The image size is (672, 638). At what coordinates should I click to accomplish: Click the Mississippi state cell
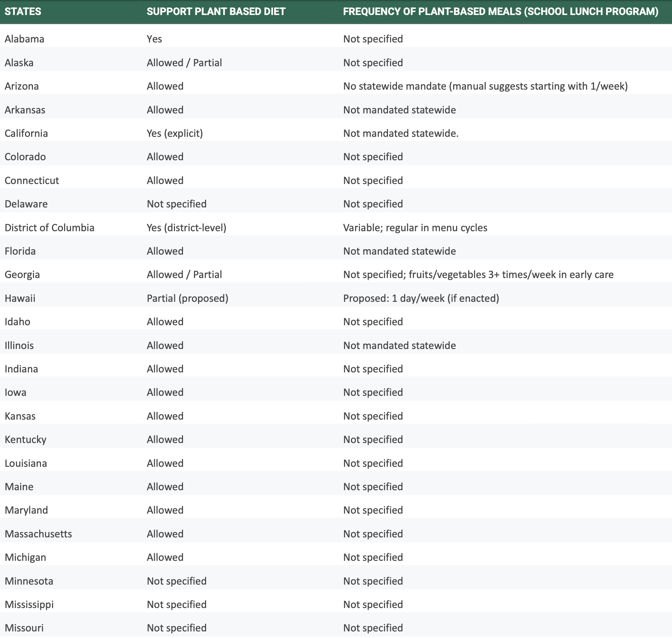(29, 604)
